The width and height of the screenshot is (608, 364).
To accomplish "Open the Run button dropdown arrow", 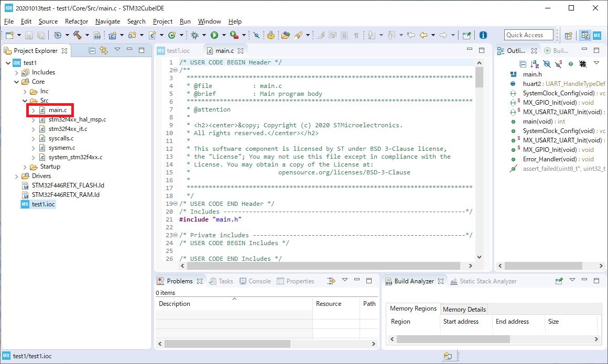I will click(x=224, y=35).
